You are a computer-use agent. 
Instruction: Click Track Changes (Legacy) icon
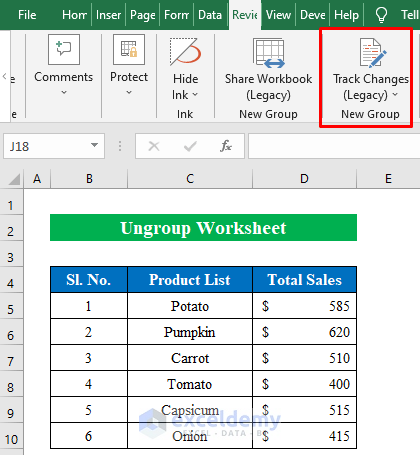click(373, 53)
